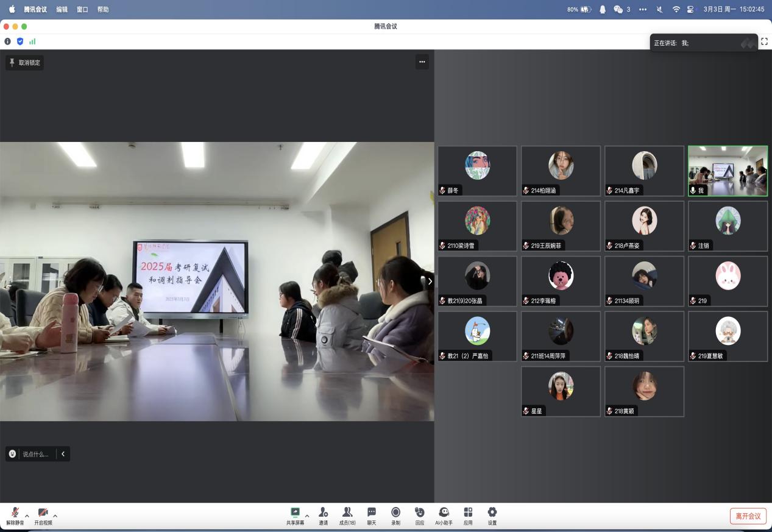The width and height of the screenshot is (772, 532).
Task: Open the 编辑 menu in menu bar
Action: coord(62,9)
